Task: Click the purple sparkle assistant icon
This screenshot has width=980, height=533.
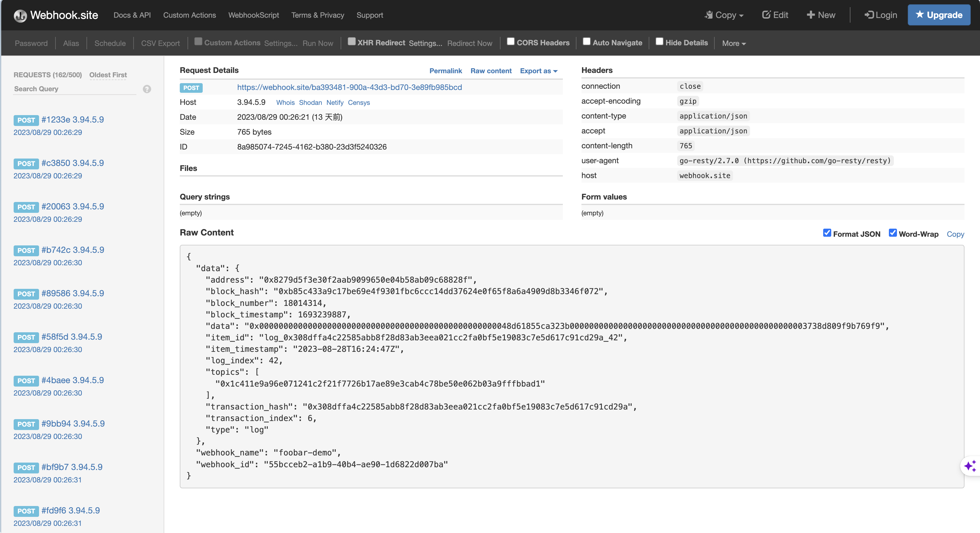Action: click(970, 466)
